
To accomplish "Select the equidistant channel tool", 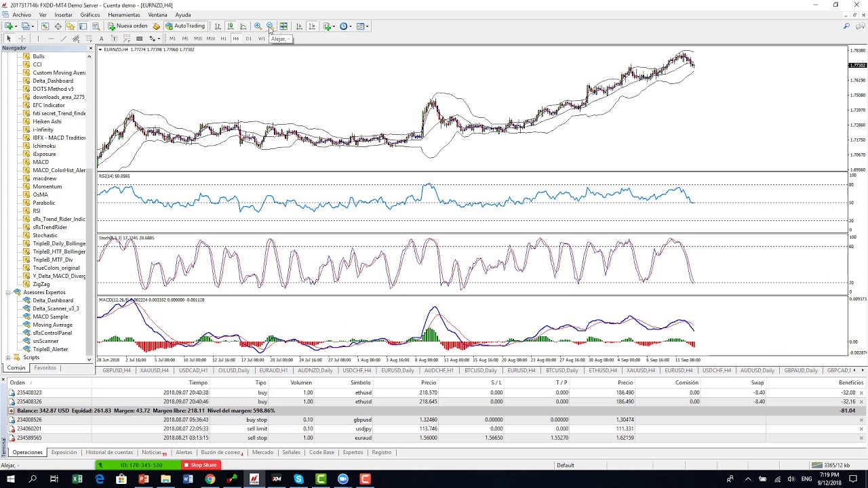I will 76,39.
